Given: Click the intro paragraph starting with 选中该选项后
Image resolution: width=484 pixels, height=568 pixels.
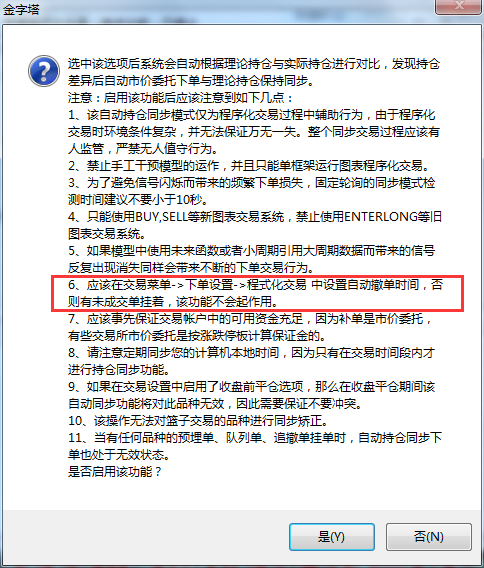Looking at the screenshot, I should tap(254, 72).
